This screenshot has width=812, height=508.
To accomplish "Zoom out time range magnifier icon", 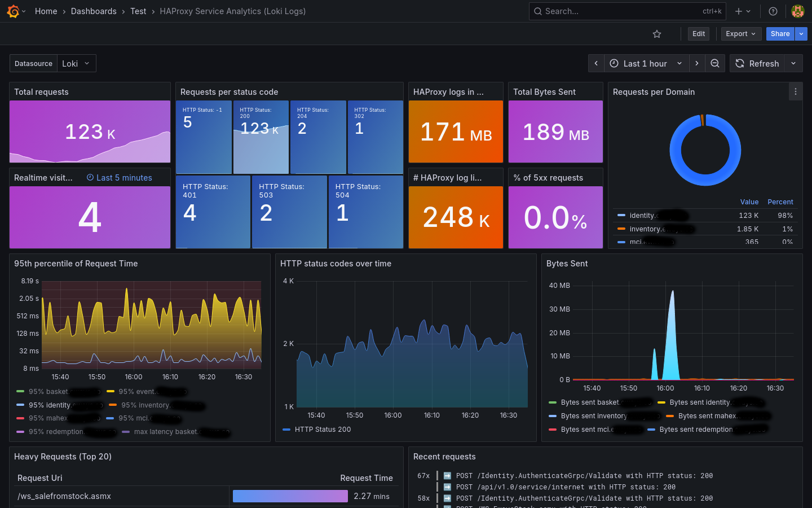I will point(715,64).
